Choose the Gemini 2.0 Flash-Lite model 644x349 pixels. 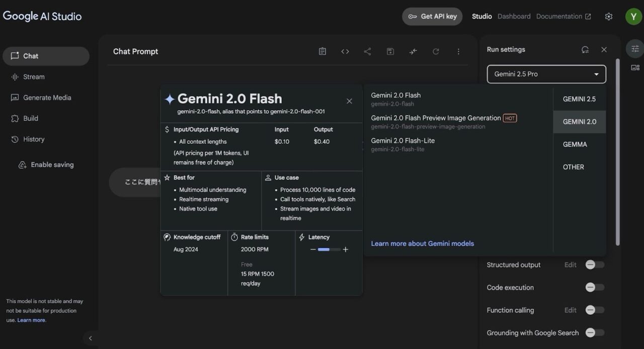click(x=458, y=144)
